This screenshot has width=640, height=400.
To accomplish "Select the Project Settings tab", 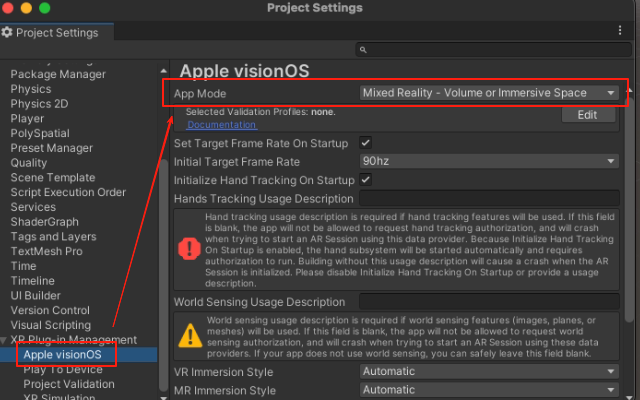I will [57, 32].
